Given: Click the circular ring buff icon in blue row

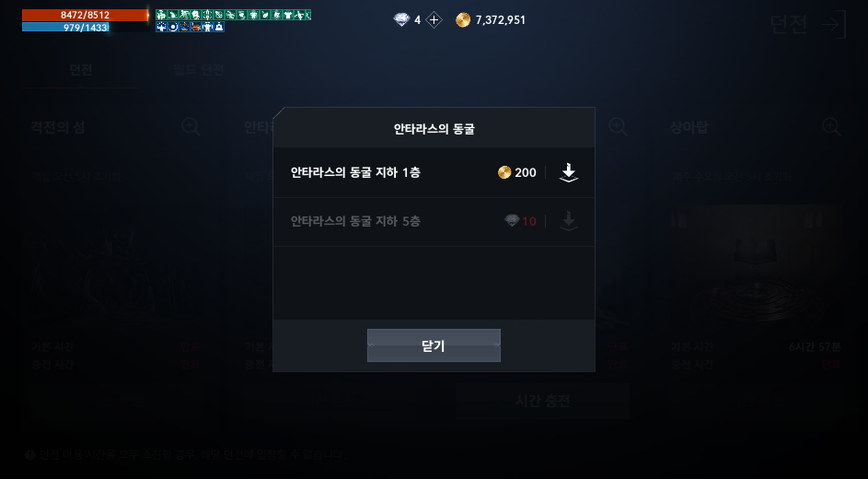Looking at the screenshot, I should (173, 27).
